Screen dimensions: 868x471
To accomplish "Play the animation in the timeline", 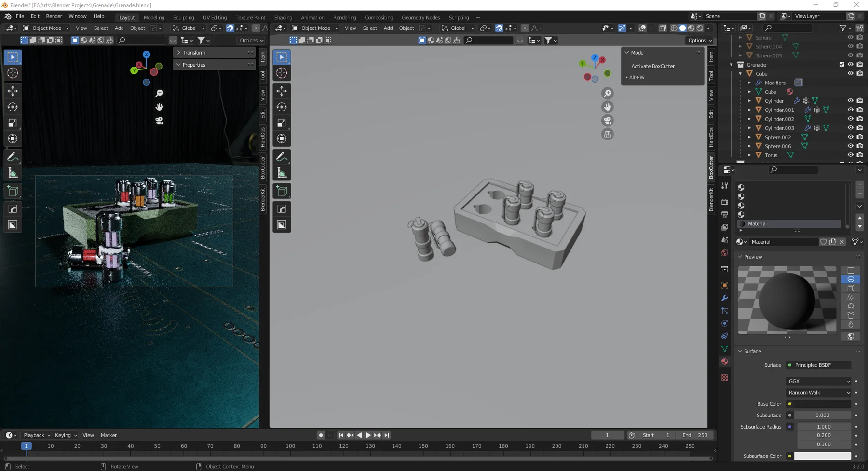I will (368, 435).
